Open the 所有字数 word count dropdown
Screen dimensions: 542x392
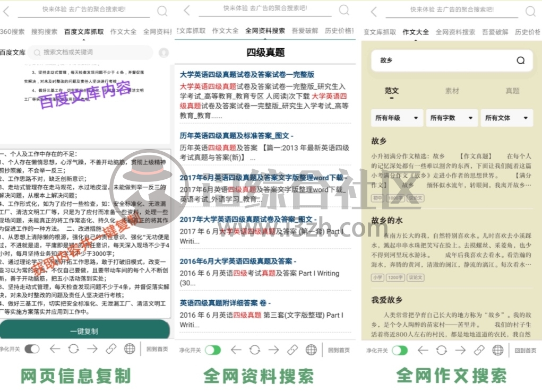click(x=451, y=118)
